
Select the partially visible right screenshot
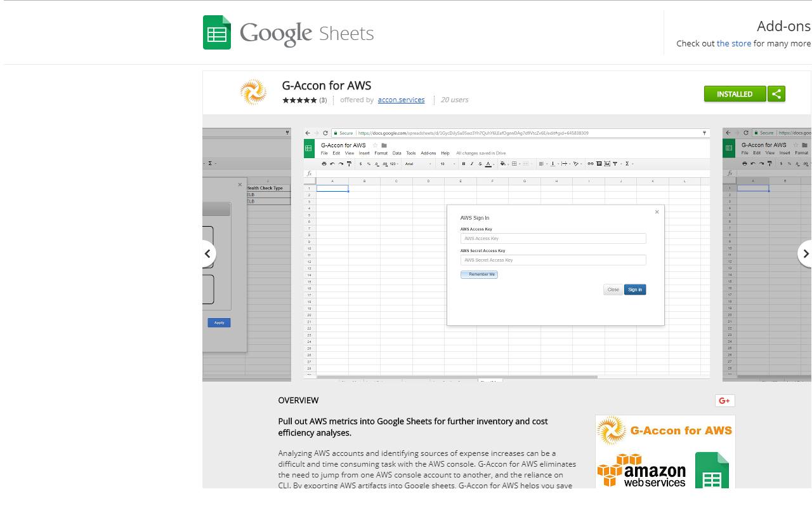[x=767, y=254]
